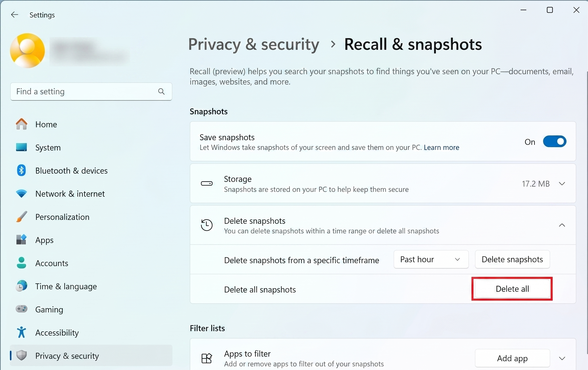Select Privacy & security in sidebar
Image resolution: width=588 pixels, height=370 pixels.
pyautogui.click(x=67, y=356)
